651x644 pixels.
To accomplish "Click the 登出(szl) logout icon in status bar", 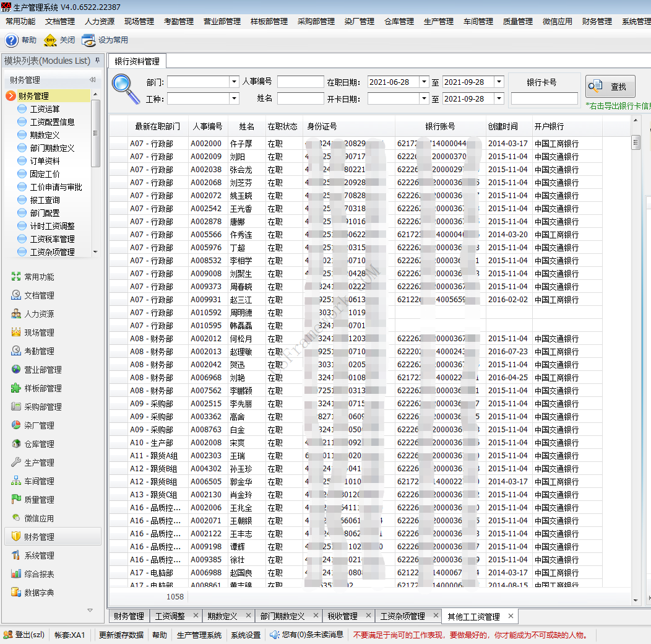I will (x=7, y=635).
